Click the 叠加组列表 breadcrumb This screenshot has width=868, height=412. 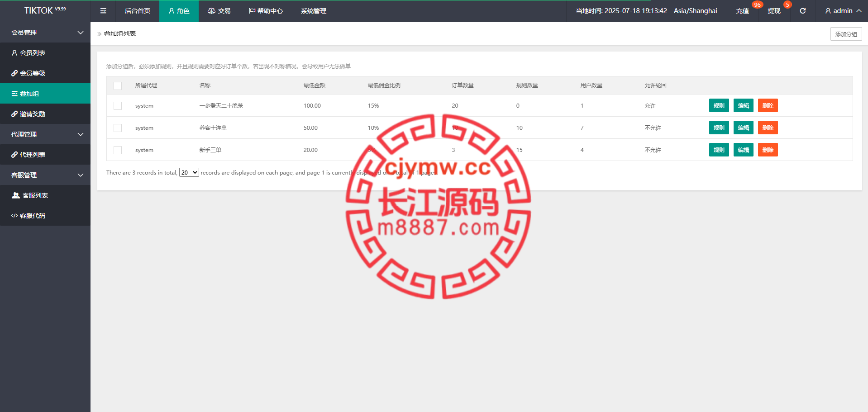pyautogui.click(x=120, y=33)
